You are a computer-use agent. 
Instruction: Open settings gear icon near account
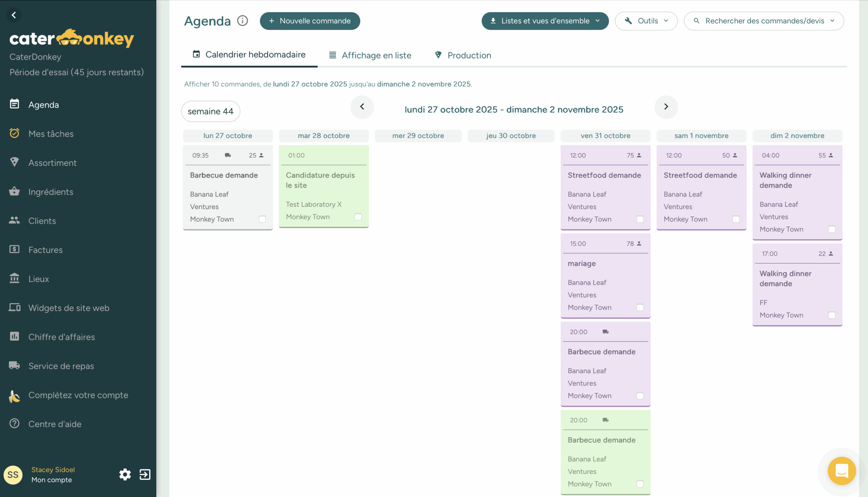coord(125,475)
